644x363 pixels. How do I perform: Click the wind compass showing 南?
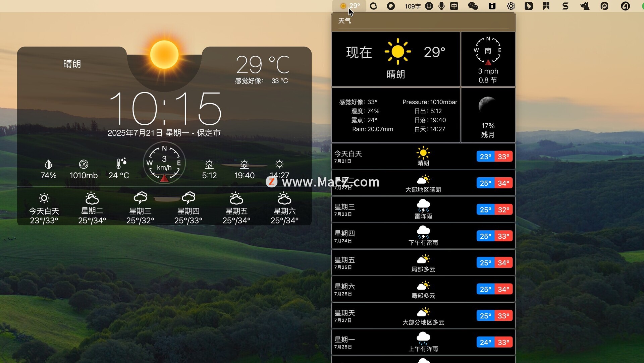[488, 51]
